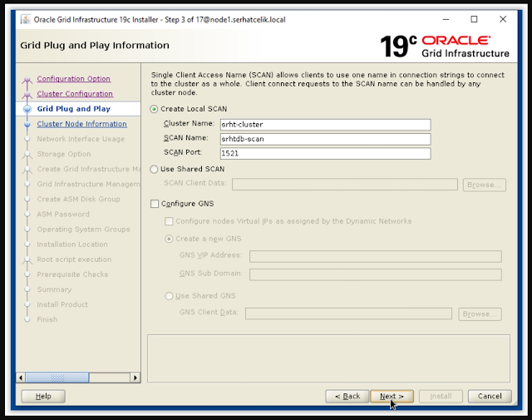Click the Cluster Name input field
The image size is (532, 420).
point(325,125)
